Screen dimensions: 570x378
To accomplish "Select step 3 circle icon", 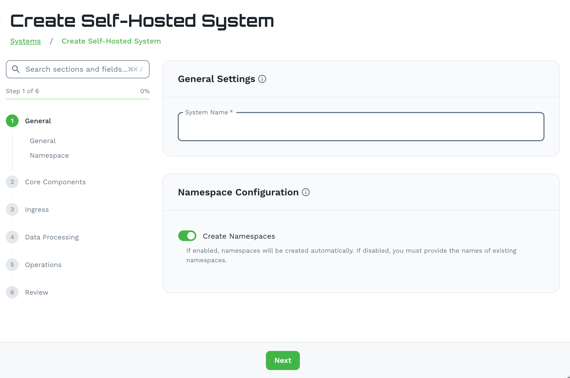I will point(12,209).
